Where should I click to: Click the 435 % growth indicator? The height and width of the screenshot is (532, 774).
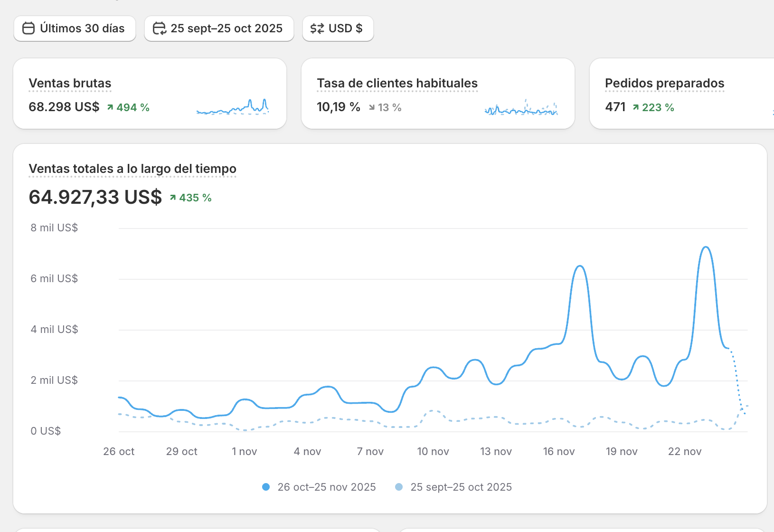click(x=190, y=198)
